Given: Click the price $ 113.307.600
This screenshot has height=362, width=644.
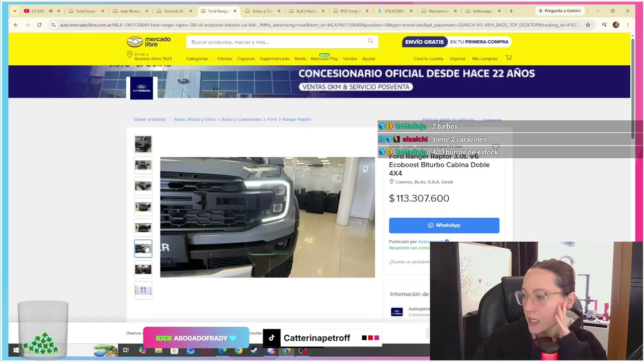Looking at the screenshot, I should click(x=419, y=198).
